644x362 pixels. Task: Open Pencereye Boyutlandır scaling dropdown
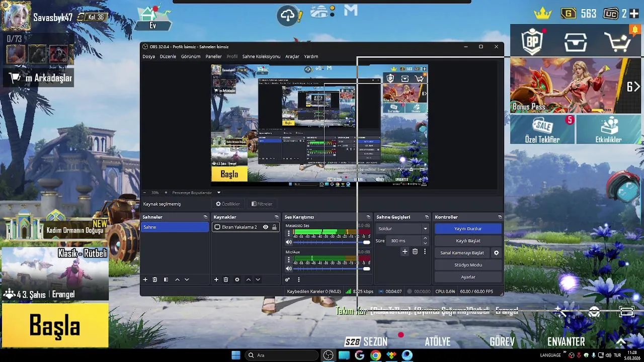(197, 193)
